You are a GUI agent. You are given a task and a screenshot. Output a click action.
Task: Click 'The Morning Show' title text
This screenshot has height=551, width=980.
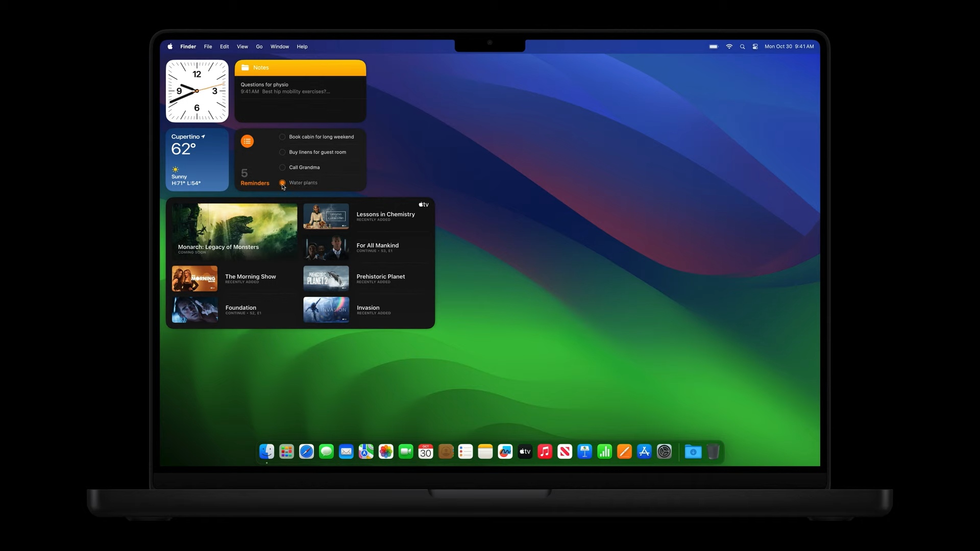[251, 277]
